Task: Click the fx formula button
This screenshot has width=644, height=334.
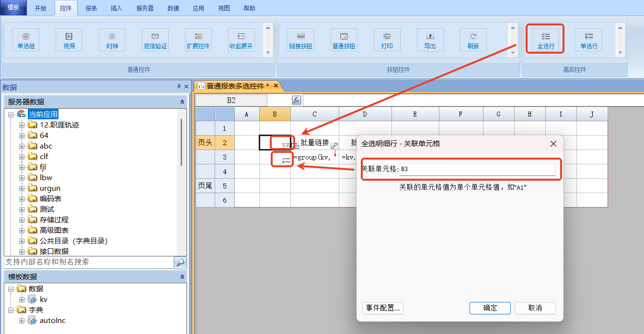Action: [x=296, y=100]
